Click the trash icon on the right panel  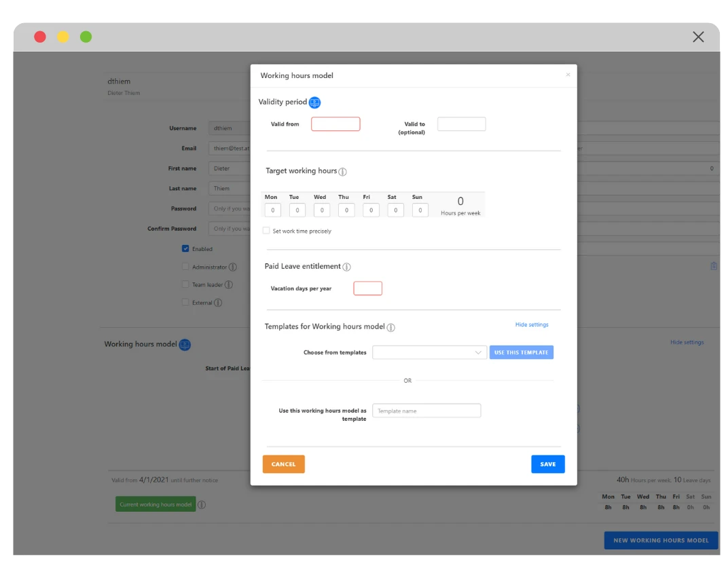pos(714,267)
